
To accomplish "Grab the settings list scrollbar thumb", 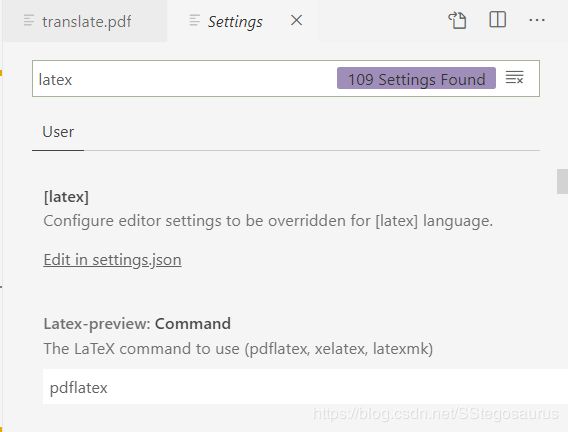I will pyautogui.click(x=562, y=181).
